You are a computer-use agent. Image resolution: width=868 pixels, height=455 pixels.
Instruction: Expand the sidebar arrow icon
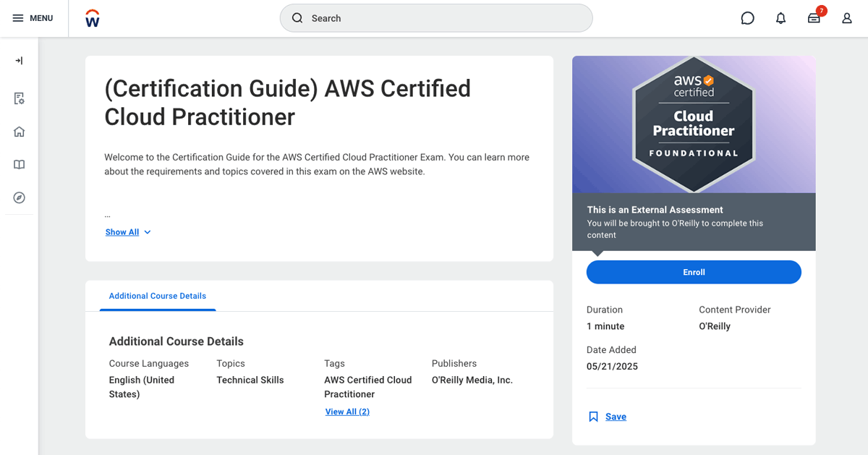point(20,61)
